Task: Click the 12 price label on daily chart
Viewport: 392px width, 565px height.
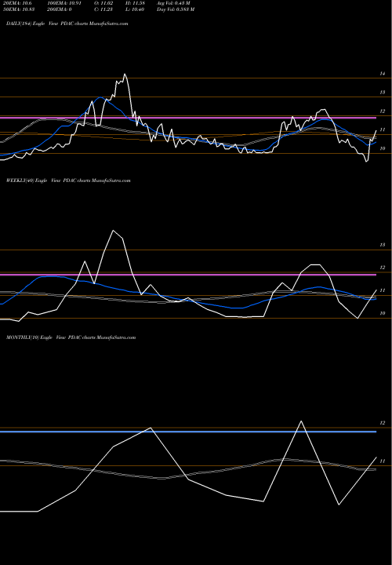Action: (383, 111)
